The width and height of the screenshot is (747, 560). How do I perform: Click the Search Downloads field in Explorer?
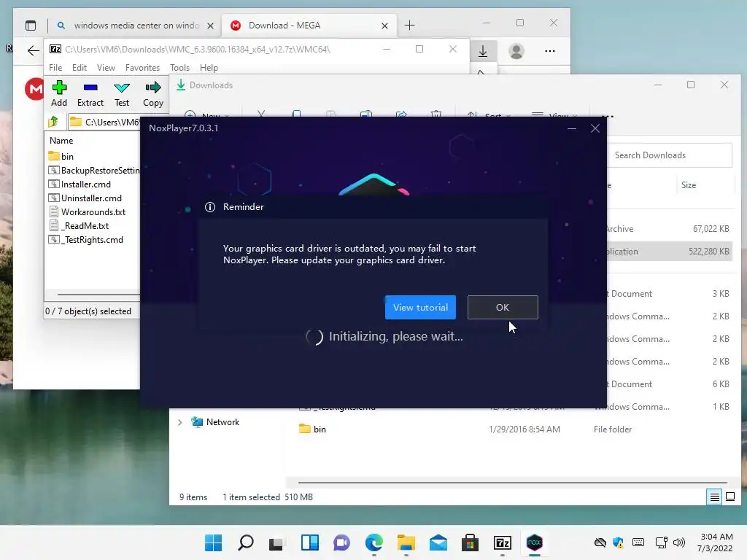click(x=670, y=155)
